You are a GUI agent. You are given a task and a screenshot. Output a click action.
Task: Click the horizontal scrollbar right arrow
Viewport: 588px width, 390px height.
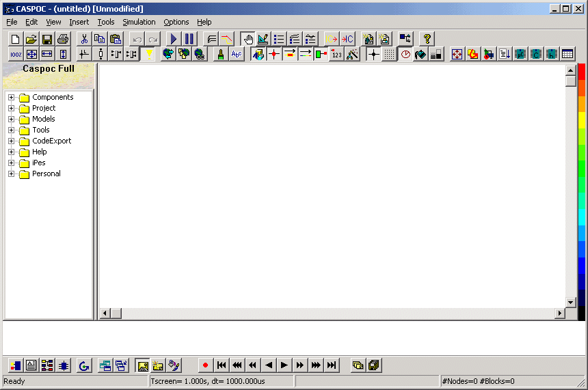[560, 314]
